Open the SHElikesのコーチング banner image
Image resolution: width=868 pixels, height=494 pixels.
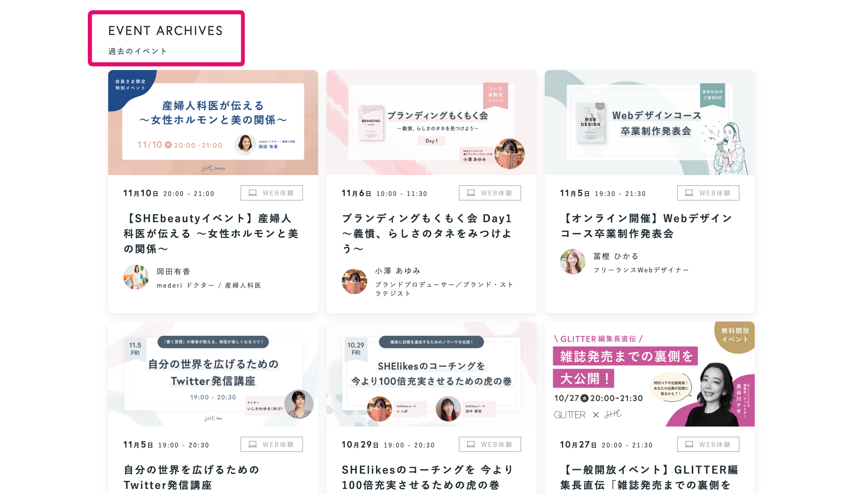(431, 374)
